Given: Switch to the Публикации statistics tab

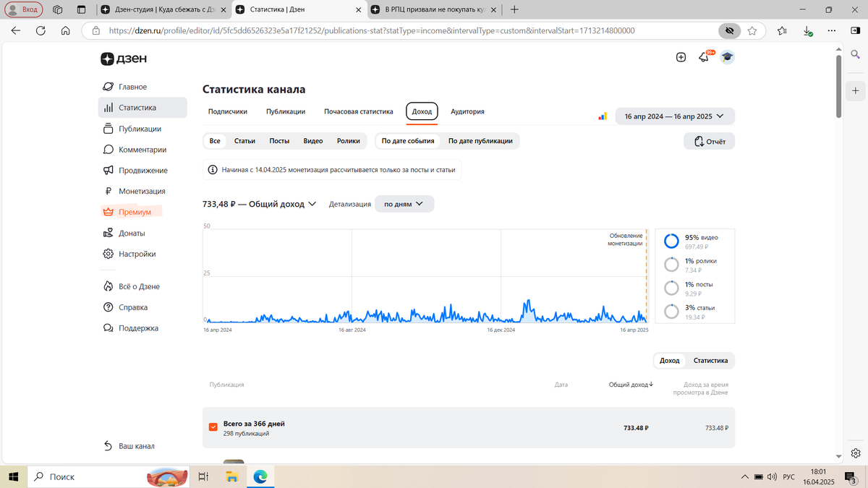Looking at the screenshot, I should click(x=286, y=111).
